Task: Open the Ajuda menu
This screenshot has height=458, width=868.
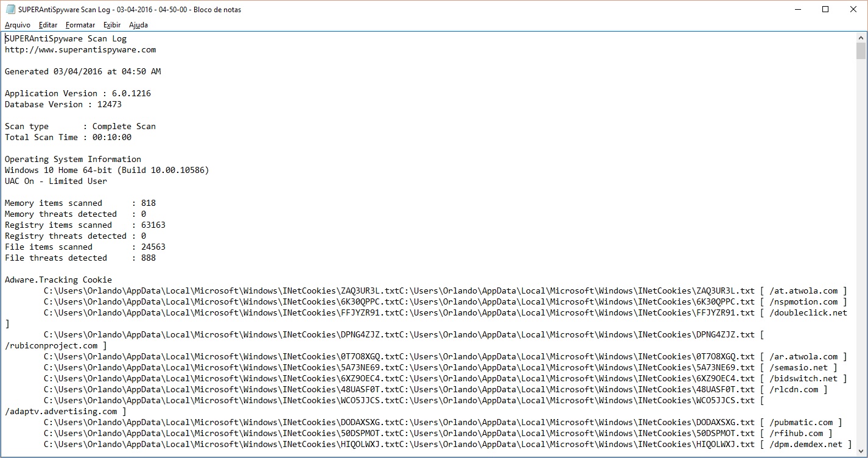Action: [138, 25]
